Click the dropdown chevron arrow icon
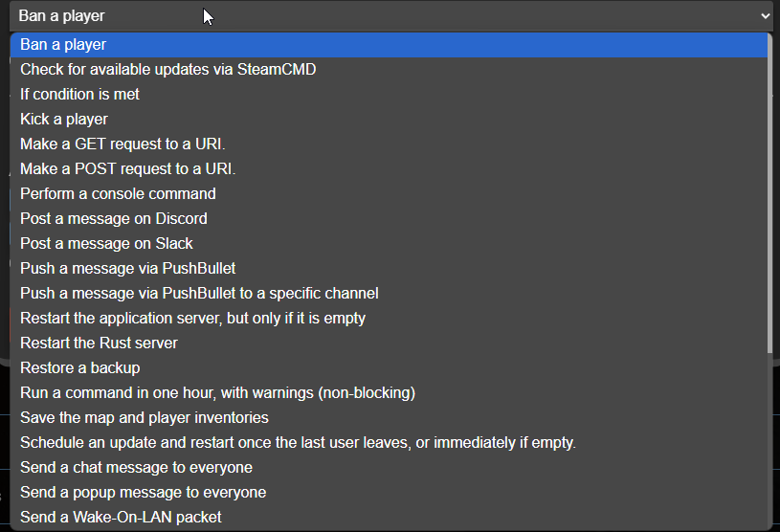This screenshot has width=780, height=532. click(x=765, y=16)
